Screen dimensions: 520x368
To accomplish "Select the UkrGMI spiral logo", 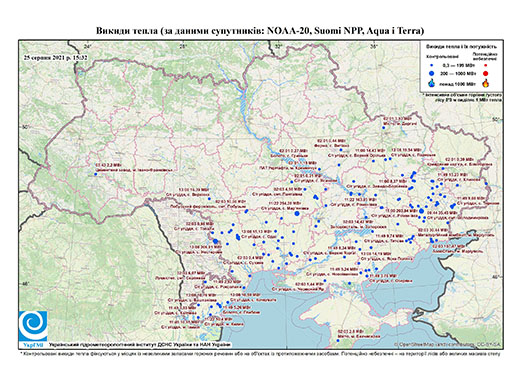I will [33, 326].
